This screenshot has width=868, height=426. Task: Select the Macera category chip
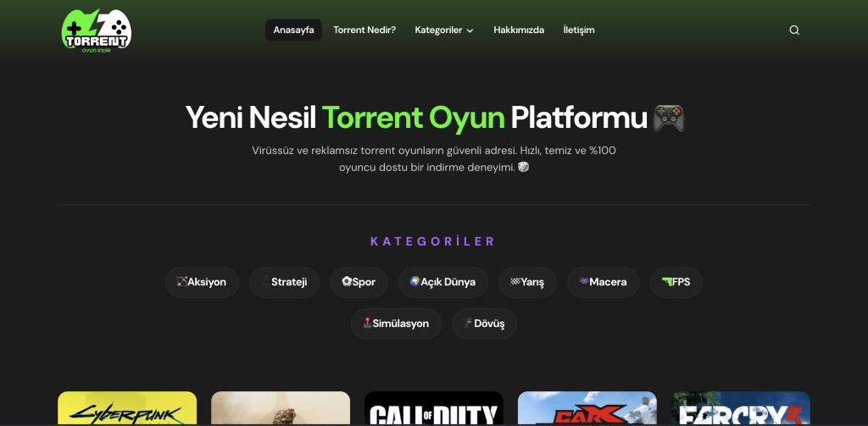coord(604,282)
